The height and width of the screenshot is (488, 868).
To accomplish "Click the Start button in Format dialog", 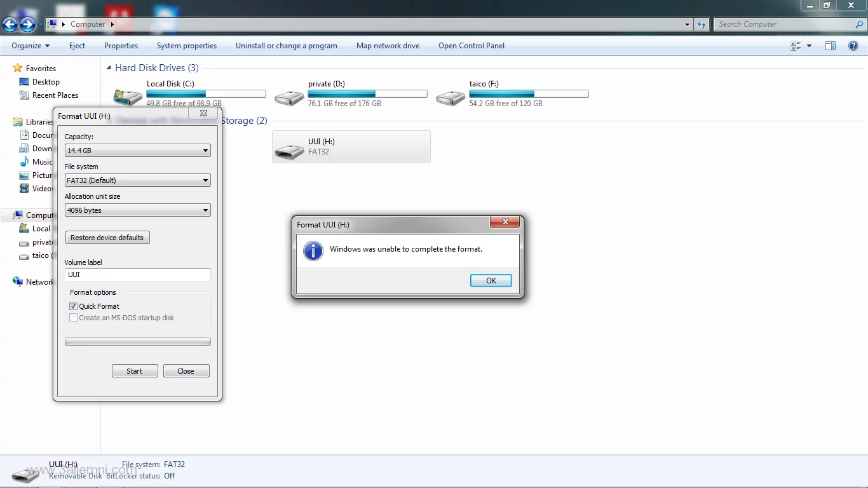I will (135, 371).
